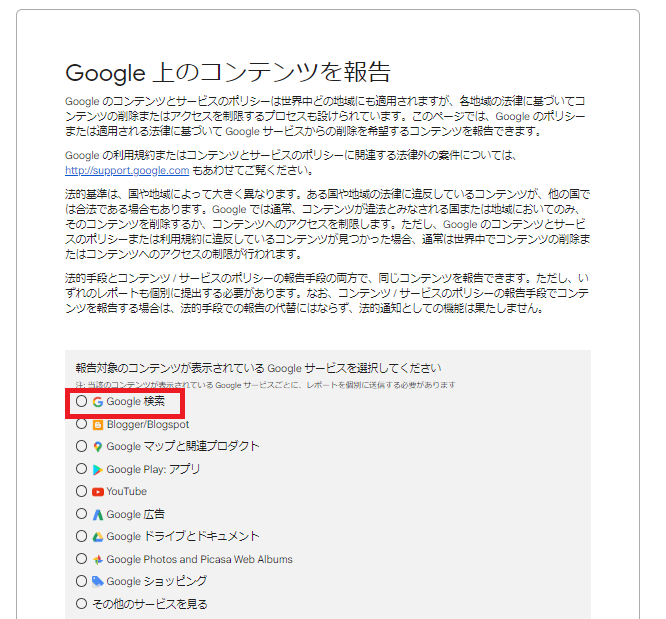Choose Google Play: アプリ radio option

pyautogui.click(x=81, y=469)
